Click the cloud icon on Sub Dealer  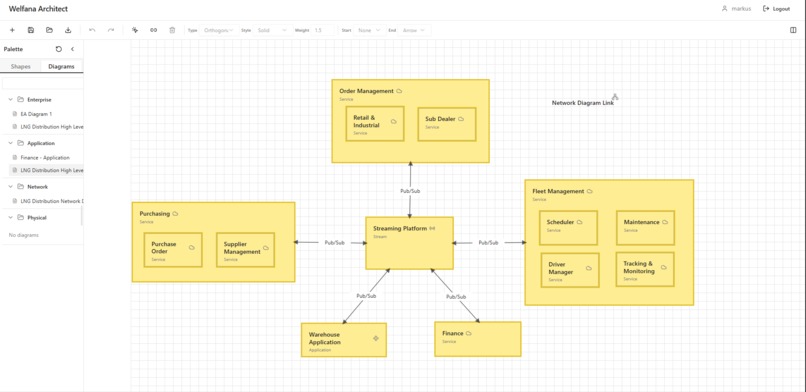[461, 119]
